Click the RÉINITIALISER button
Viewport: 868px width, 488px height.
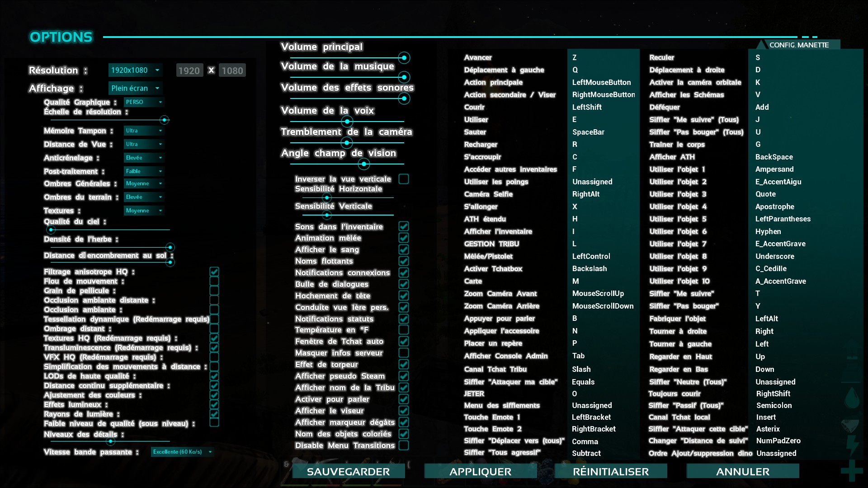(611, 471)
